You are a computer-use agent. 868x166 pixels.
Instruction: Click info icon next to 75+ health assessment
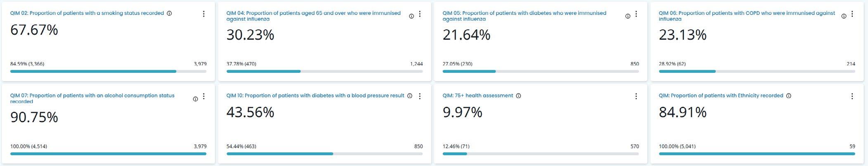tap(518, 96)
